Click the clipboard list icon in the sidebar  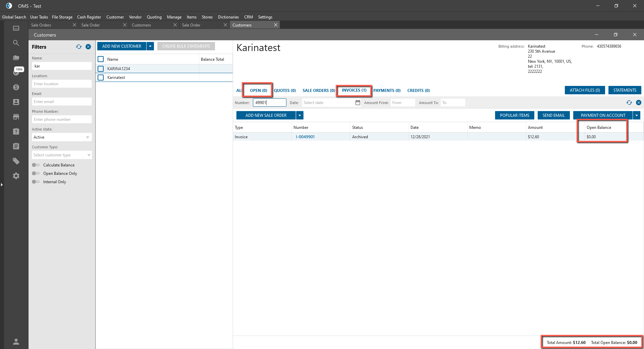point(16,146)
